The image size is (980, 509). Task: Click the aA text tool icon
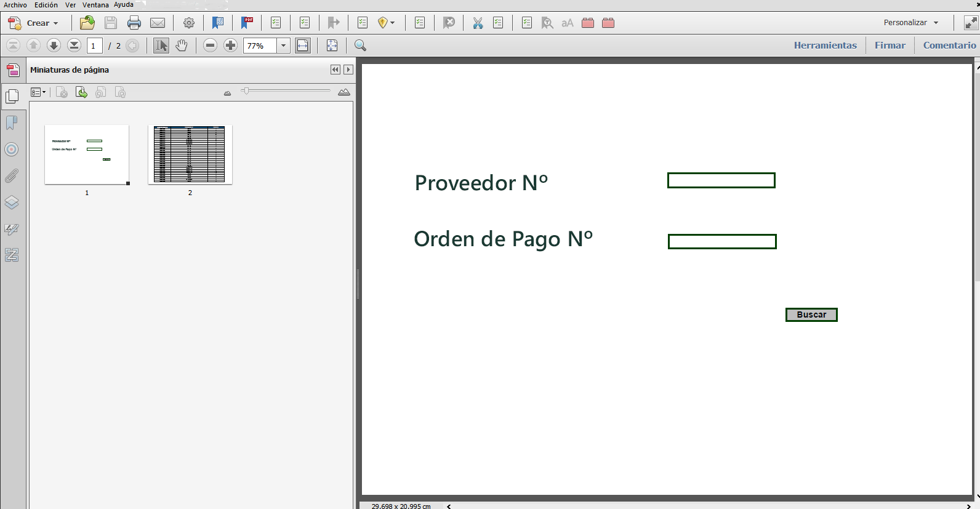567,23
